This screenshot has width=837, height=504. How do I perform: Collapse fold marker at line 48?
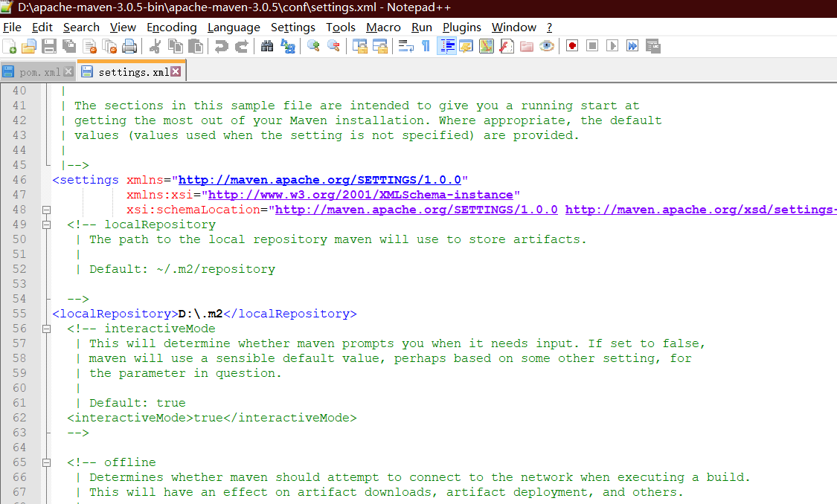46,210
